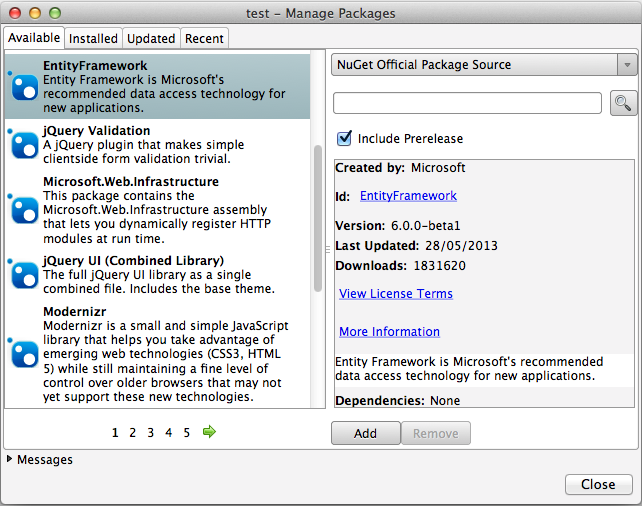Select the jQuery Validation package title
642x506 pixels.
point(97,131)
